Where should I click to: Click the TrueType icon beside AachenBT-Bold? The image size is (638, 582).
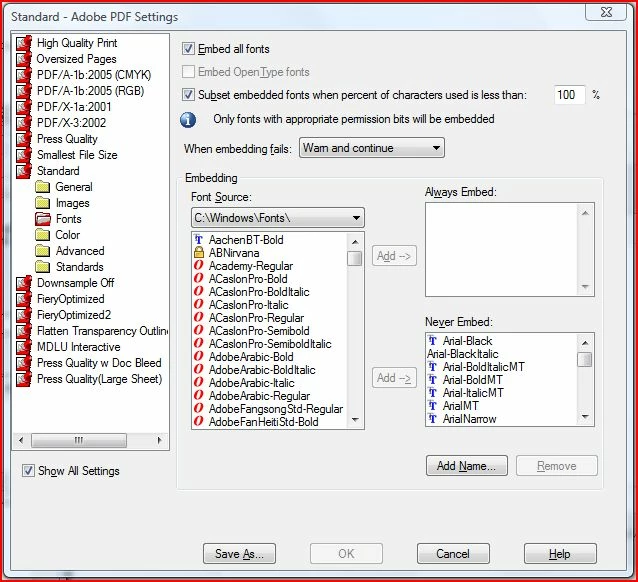coord(199,239)
